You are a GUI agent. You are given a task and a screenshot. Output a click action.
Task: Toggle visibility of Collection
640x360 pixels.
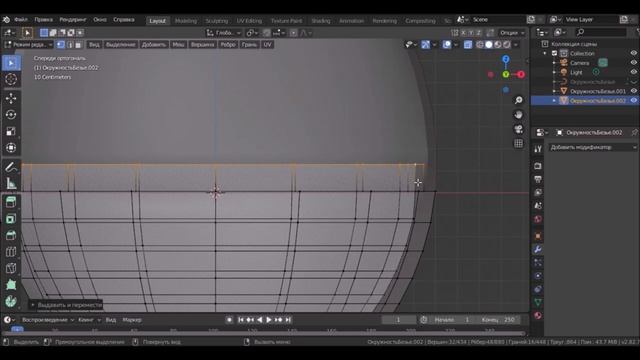click(x=633, y=53)
